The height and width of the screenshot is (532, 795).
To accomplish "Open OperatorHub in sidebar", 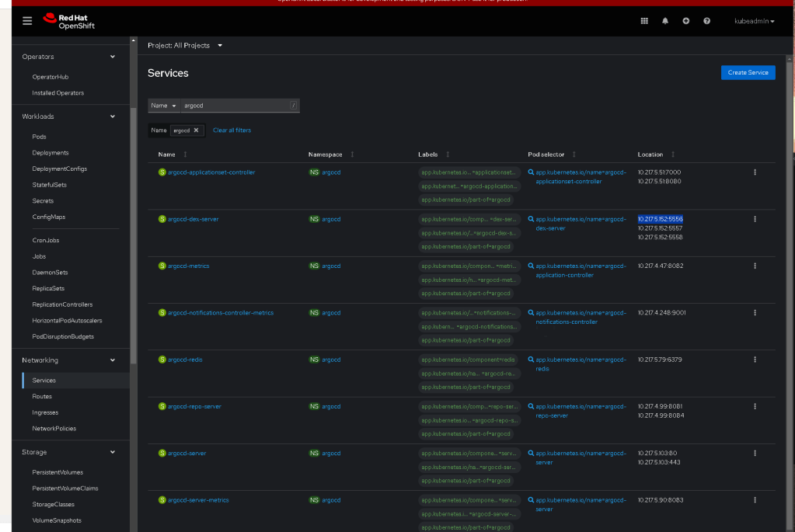I will (51, 77).
